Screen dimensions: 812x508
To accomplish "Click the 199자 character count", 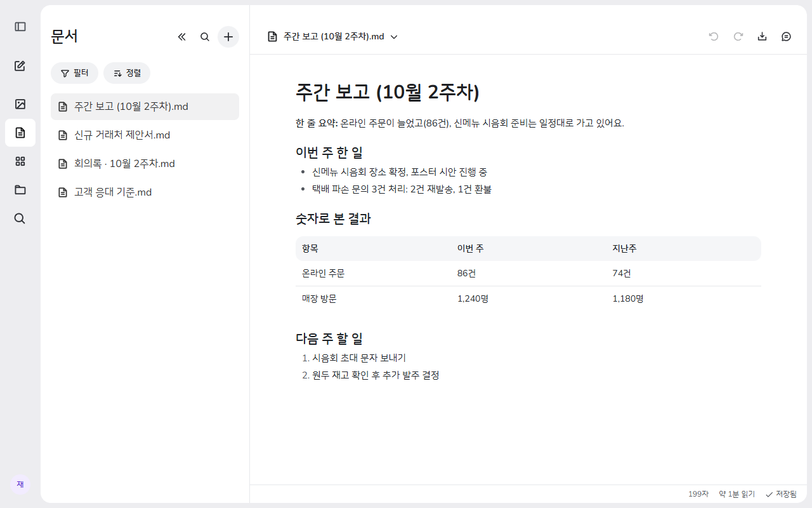I will (698, 494).
